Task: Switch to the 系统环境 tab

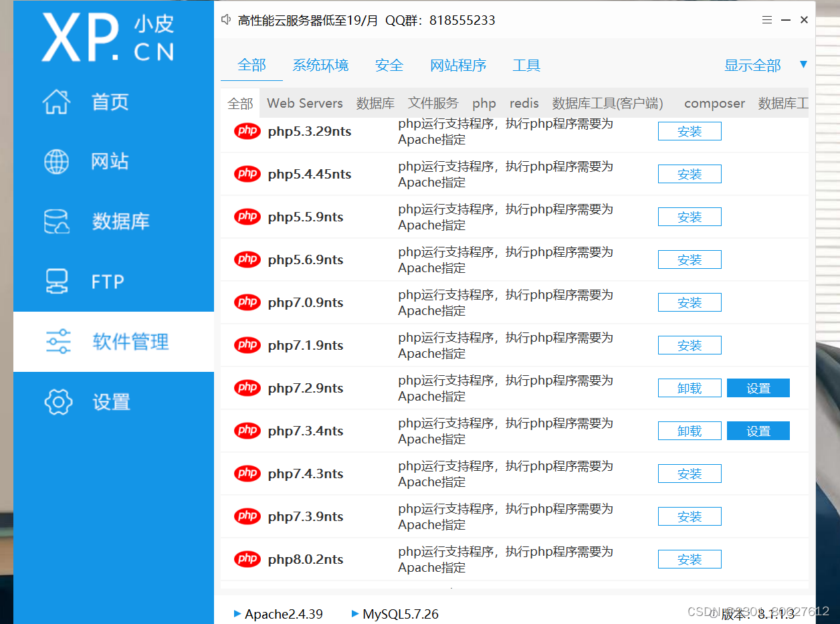Action: [320, 65]
